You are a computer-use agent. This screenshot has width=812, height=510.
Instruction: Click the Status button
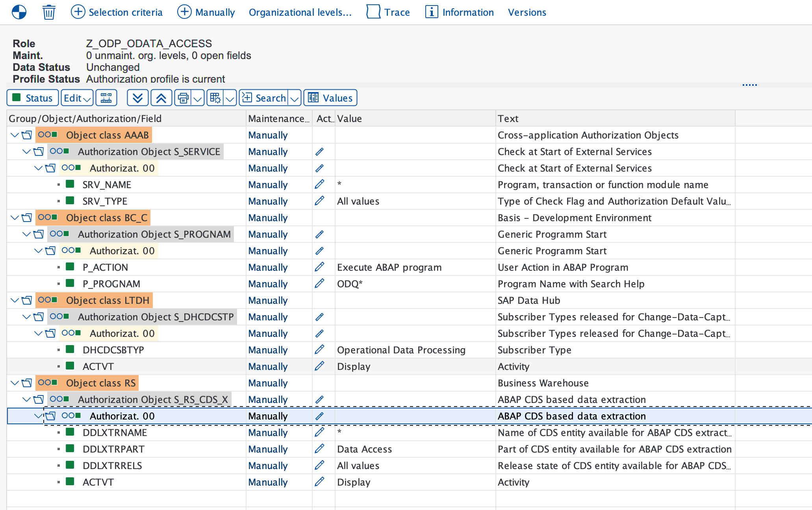point(32,98)
